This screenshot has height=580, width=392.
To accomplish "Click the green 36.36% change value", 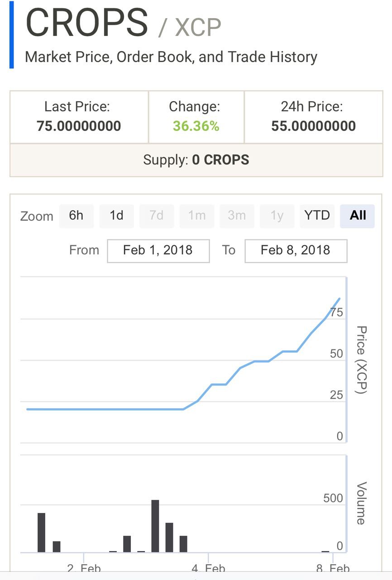I will 196,126.
